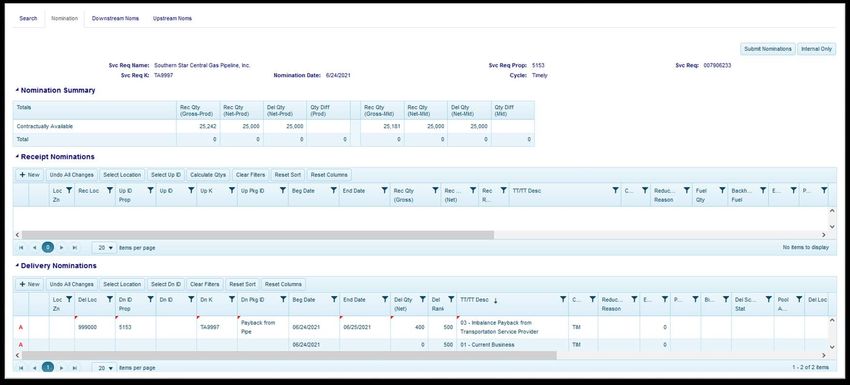
Task: Filter the Dn K column in Delivery grid
Action: tap(232, 299)
